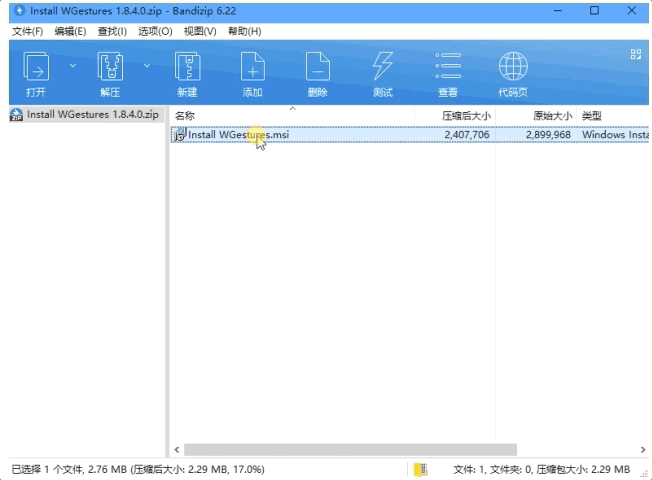The width and height of the screenshot is (652, 480).
Task: Open the 编辑(E) menu
Action: (70, 31)
